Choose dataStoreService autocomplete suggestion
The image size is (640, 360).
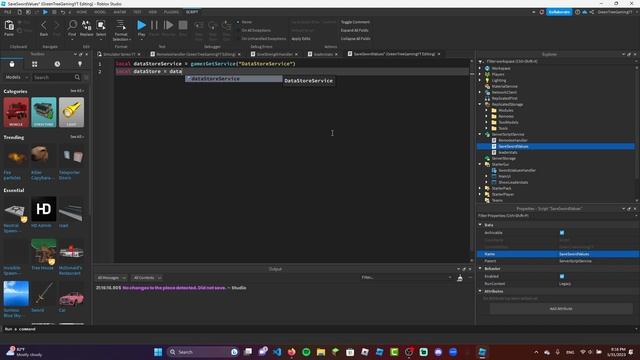coord(233,79)
